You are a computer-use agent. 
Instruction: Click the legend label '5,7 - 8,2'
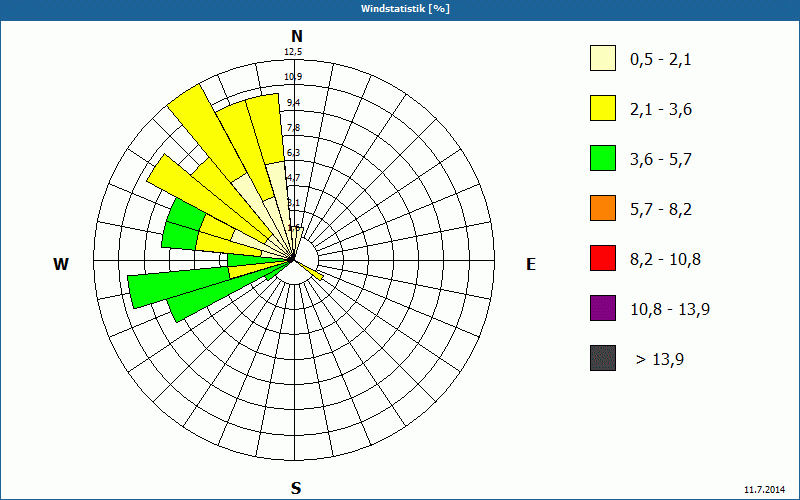point(661,210)
